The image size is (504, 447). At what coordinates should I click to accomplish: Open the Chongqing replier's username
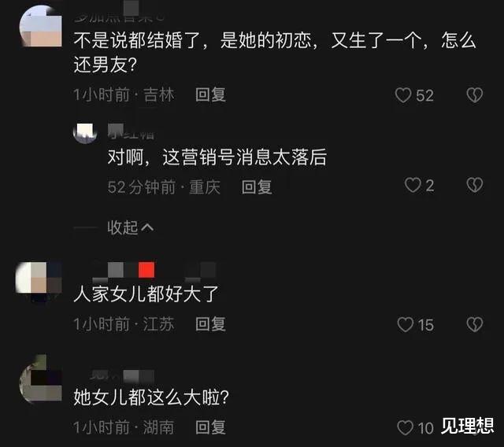pos(131,131)
